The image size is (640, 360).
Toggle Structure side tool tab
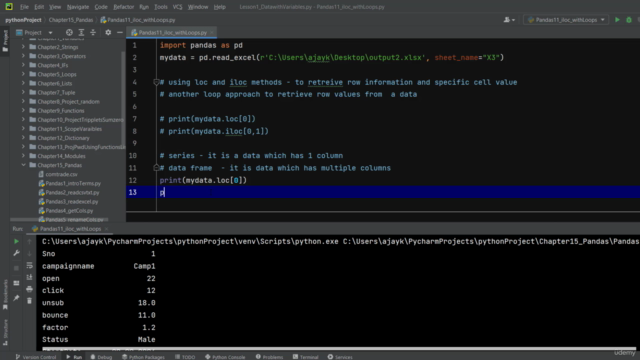pyautogui.click(x=5, y=333)
